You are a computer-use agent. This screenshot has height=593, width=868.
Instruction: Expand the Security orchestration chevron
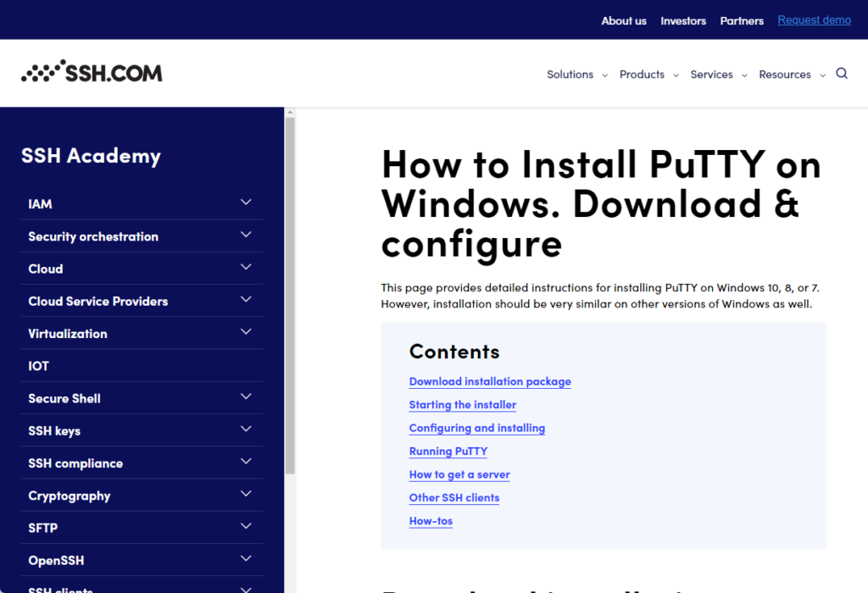[246, 235]
